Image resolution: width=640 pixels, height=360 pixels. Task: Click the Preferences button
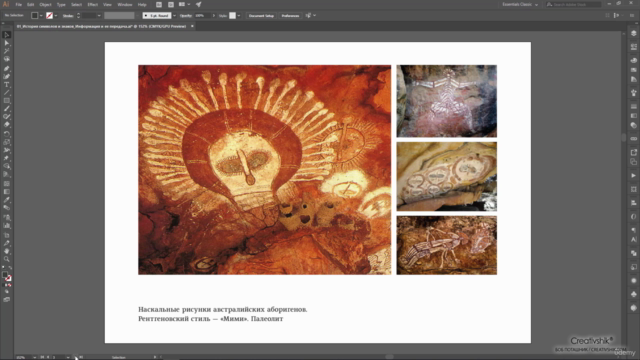pos(290,16)
